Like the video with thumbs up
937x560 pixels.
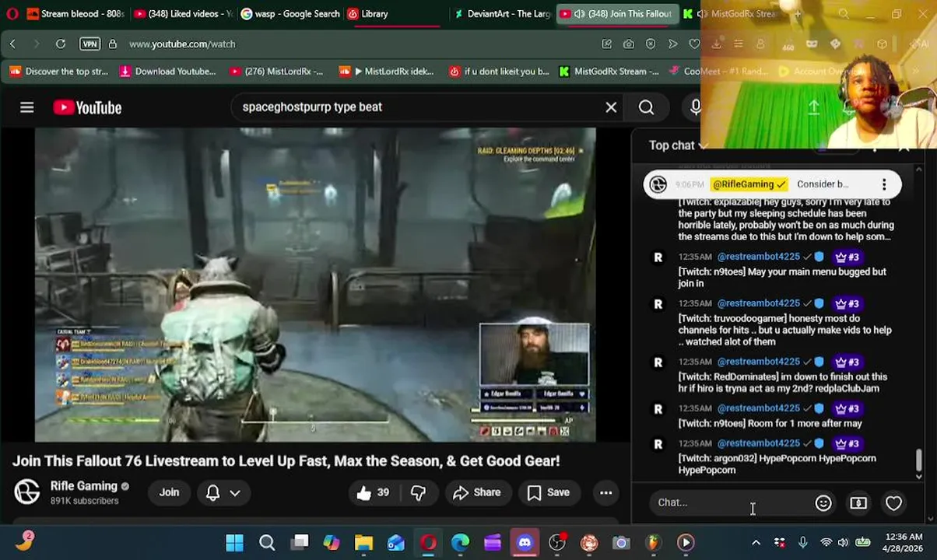(x=372, y=492)
